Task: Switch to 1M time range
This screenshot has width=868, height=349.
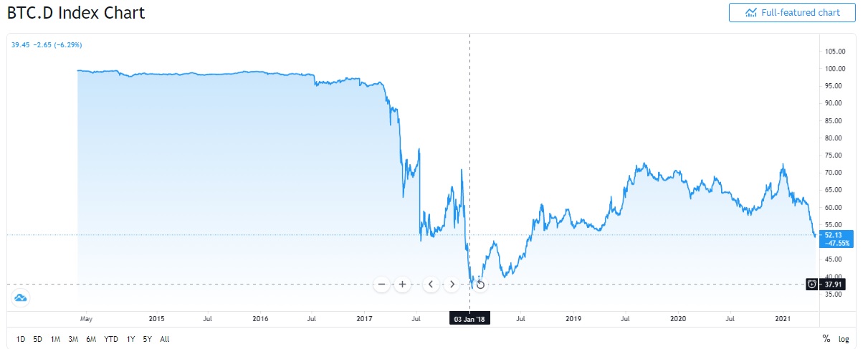Action: [55, 339]
